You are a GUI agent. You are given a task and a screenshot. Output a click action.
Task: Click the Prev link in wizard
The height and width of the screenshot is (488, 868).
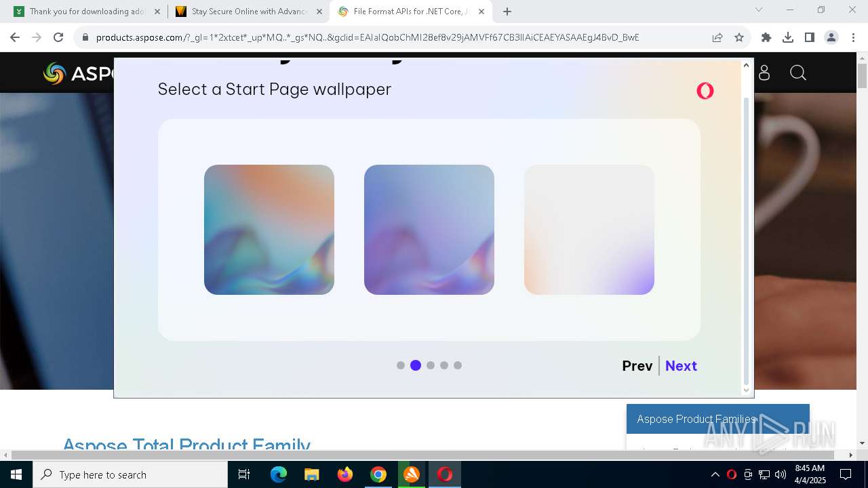pos(637,365)
